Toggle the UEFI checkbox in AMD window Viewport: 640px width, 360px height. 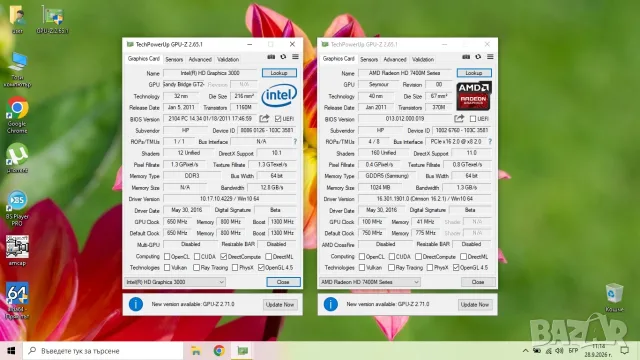tap(473, 119)
